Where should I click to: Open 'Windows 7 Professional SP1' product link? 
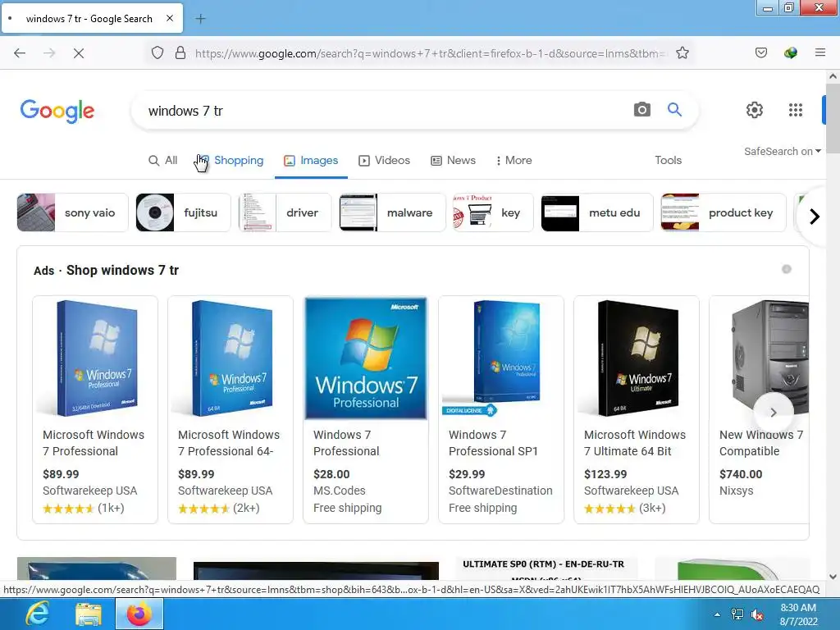tap(493, 443)
